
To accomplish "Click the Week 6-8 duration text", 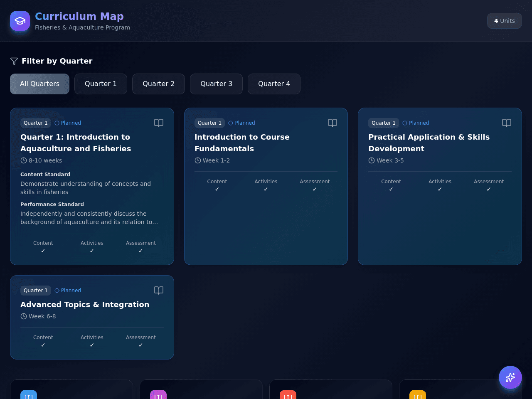I will (42, 316).
